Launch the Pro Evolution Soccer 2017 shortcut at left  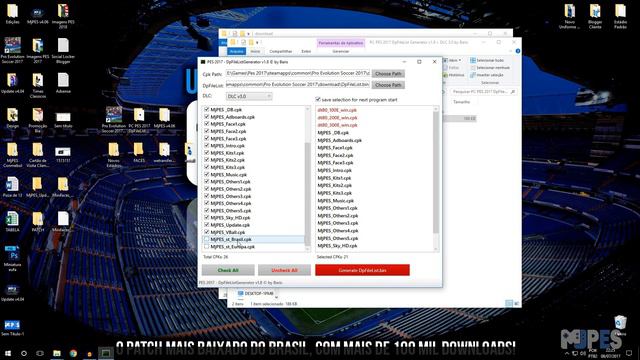(x=13, y=50)
